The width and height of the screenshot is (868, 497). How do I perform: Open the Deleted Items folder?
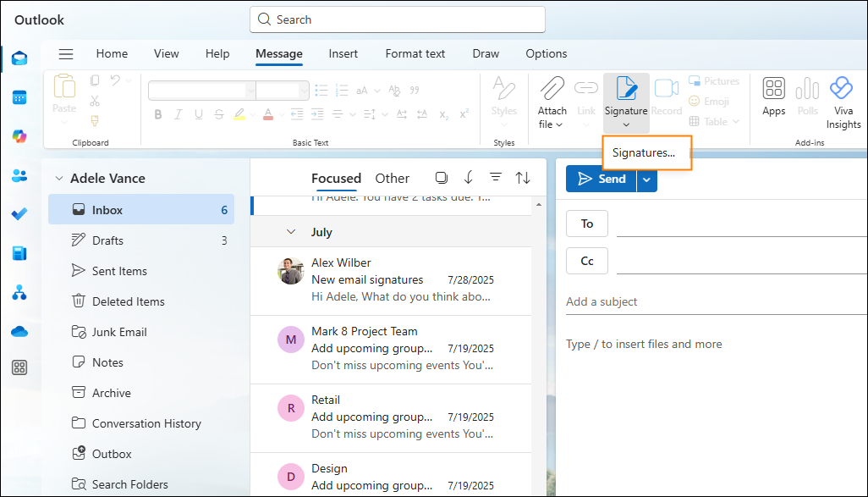tap(141, 301)
